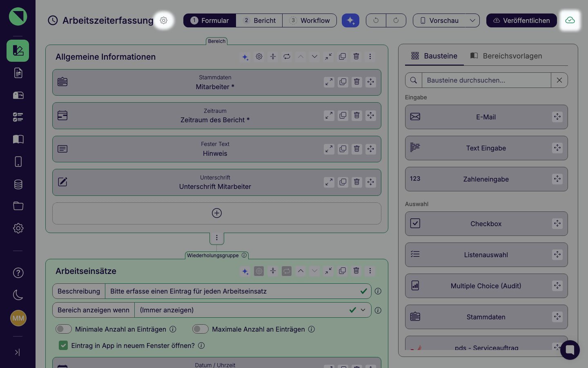This screenshot has width=588, height=368.
Task: Open the options menu between sections
Action: click(217, 238)
